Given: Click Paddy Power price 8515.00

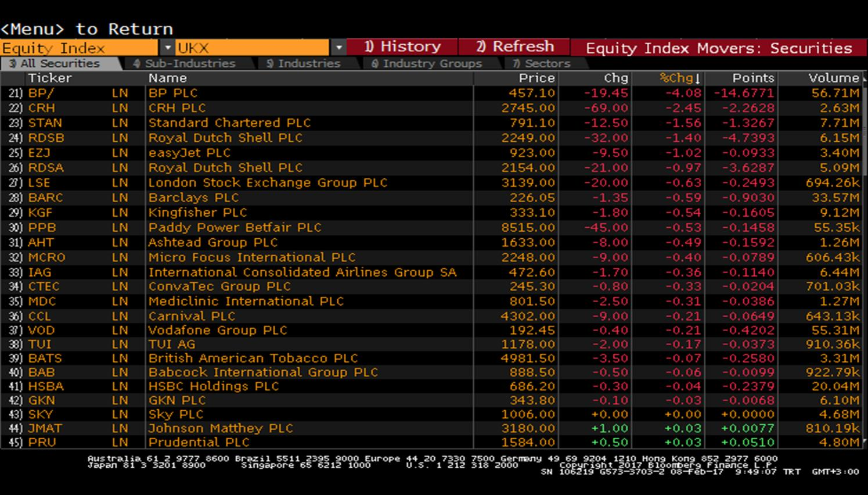Looking at the screenshot, I should pyautogui.click(x=528, y=228).
